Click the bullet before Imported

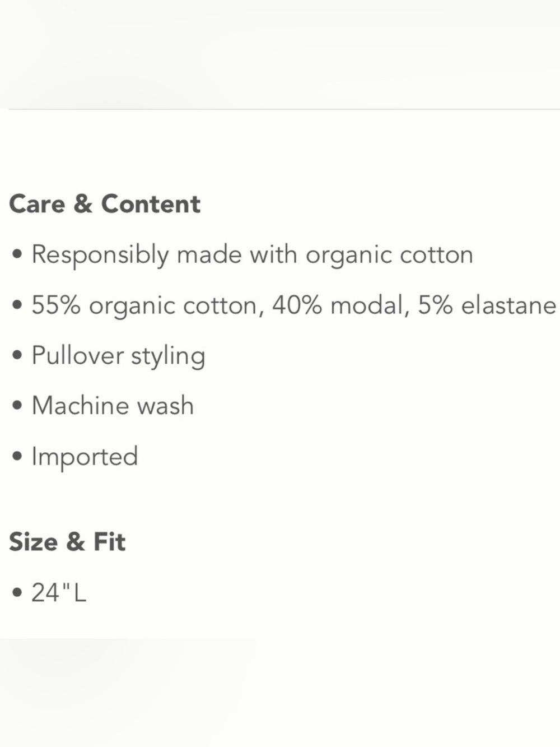pos(18,457)
